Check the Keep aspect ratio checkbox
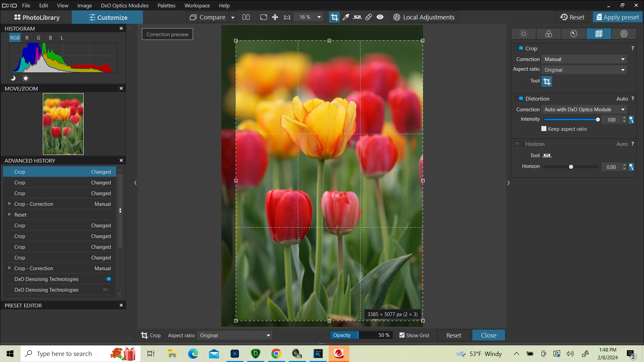 pos(544,129)
